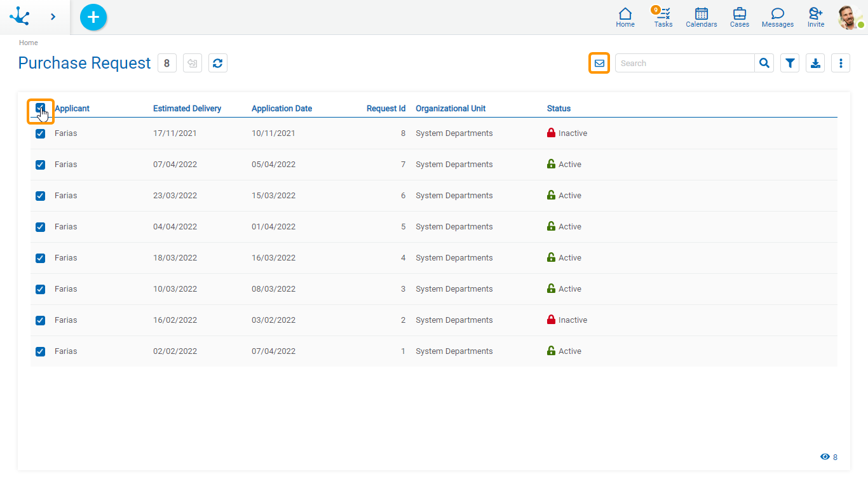Sort by Request Id column header
The image size is (868, 488).
pos(386,109)
